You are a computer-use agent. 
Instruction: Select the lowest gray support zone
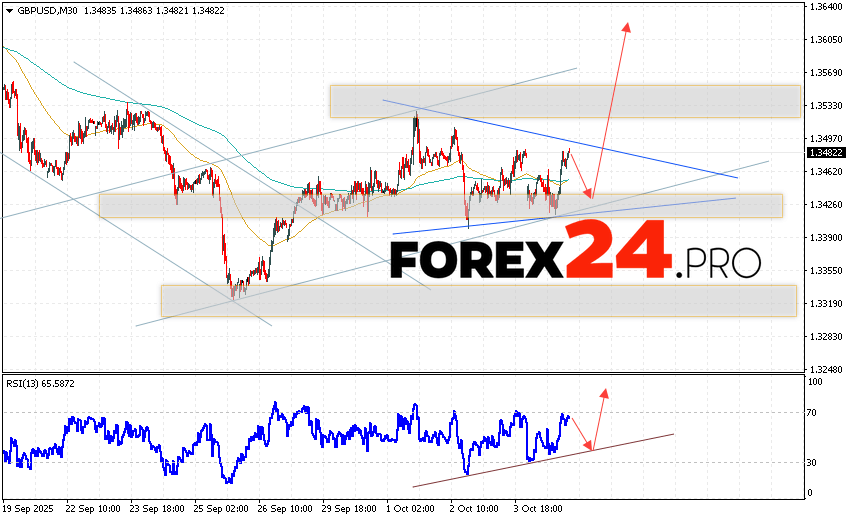[x=478, y=300]
